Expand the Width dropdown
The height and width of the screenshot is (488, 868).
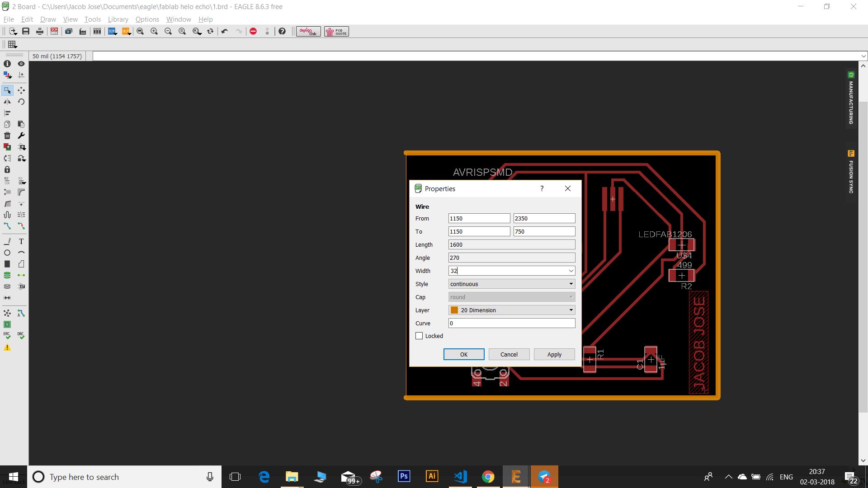point(571,271)
